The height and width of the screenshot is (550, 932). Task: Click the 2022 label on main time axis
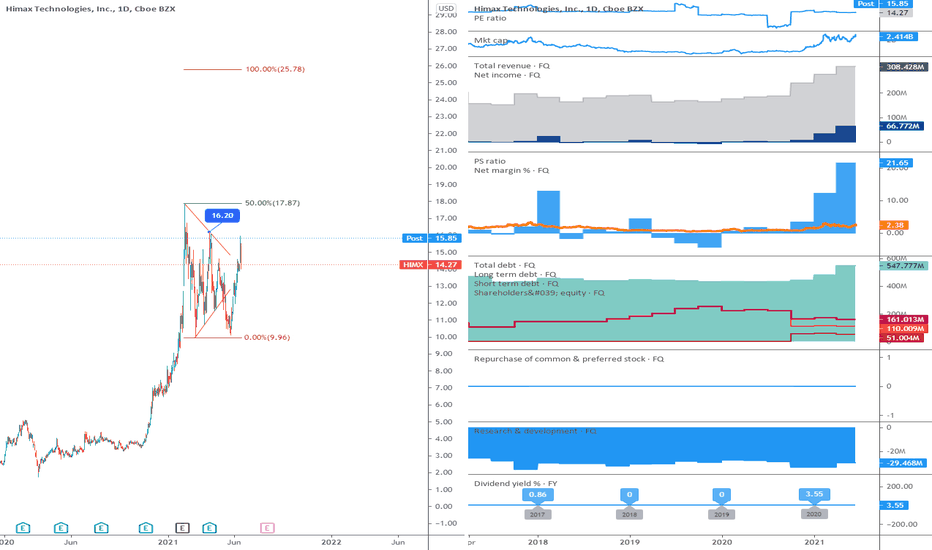[x=331, y=542]
